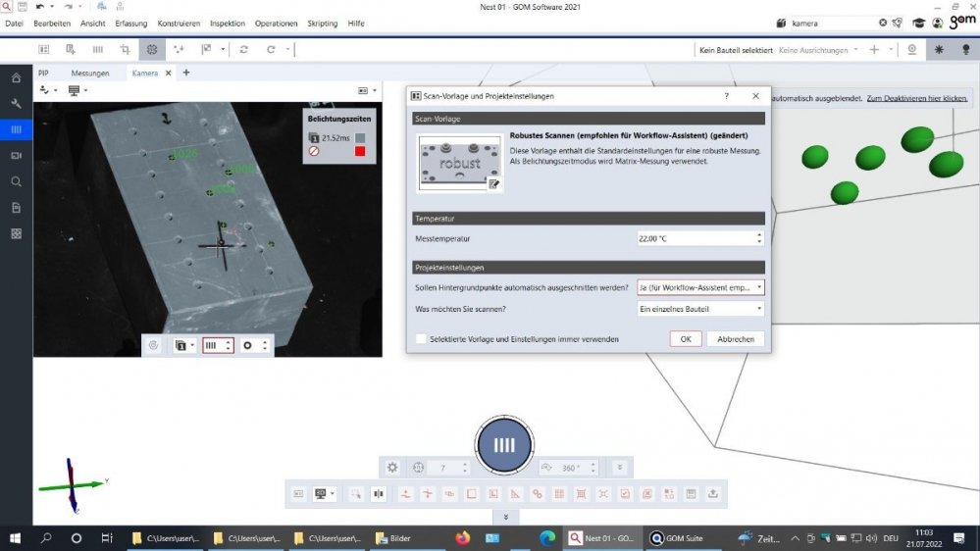Open the video camera workspace in the sidebar
This screenshot has height=551, width=980.
pos(16,156)
